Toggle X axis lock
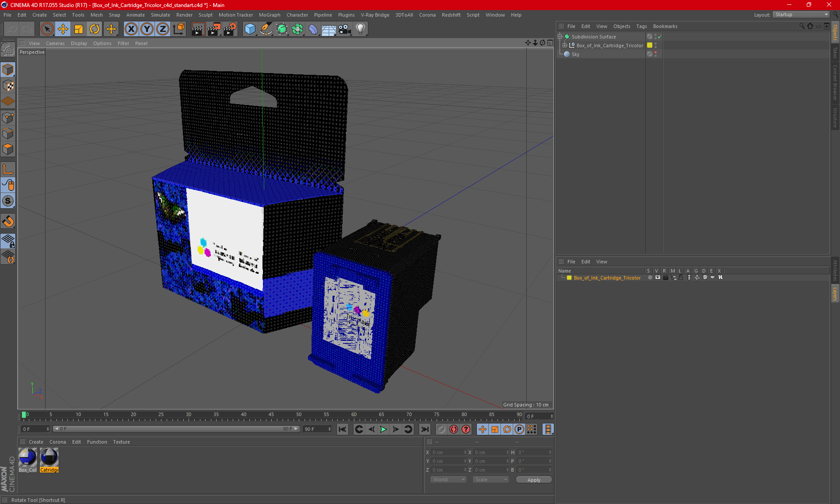Image resolution: width=840 pixels, height=504 pixels. [131, 29]
